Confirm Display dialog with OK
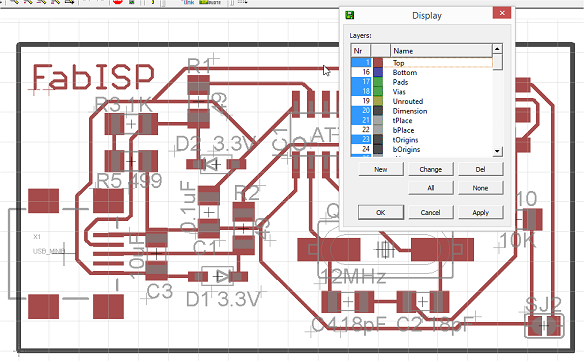The height and width of the screenshot is (361, 584). coord(381,212)
